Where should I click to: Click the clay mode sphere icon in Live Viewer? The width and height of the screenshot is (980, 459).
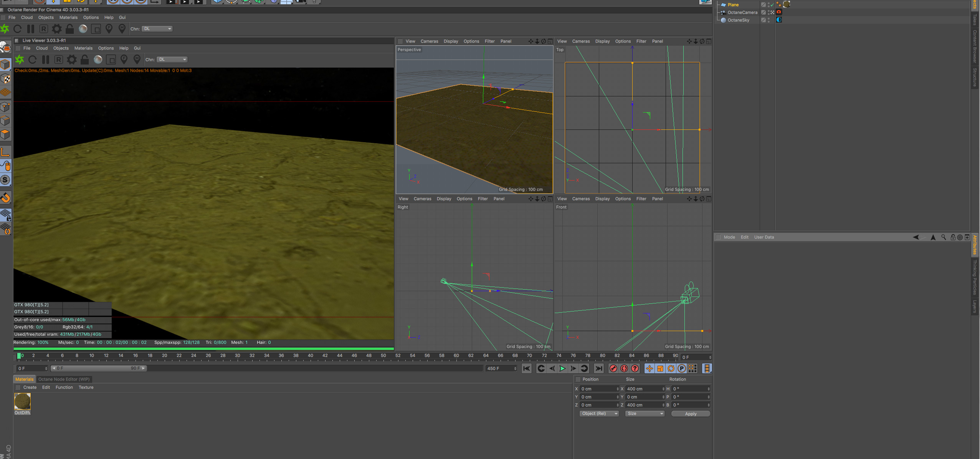[x=98, y=60]
